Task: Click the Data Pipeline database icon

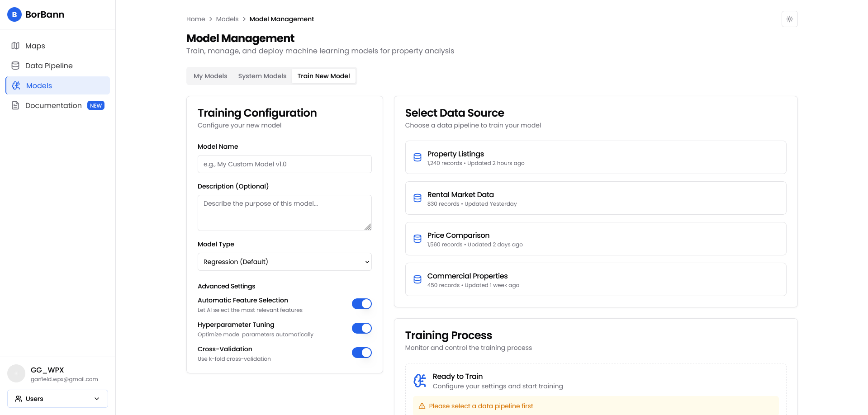Action: [x=15, y=66]
